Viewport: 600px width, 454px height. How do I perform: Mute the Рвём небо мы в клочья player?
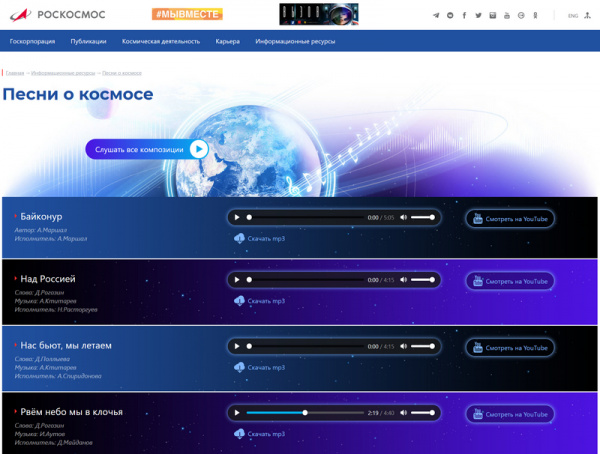coord(404,412)
